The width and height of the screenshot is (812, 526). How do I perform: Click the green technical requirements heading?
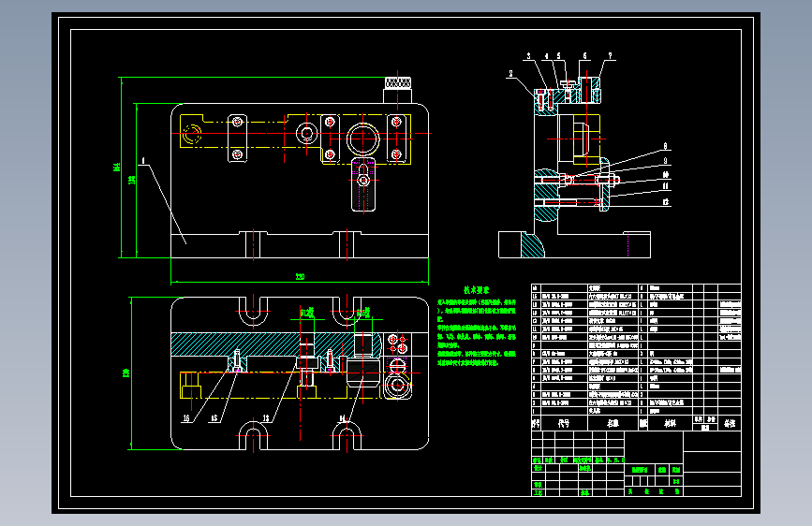pyautogui.click(x=476, y=290)
